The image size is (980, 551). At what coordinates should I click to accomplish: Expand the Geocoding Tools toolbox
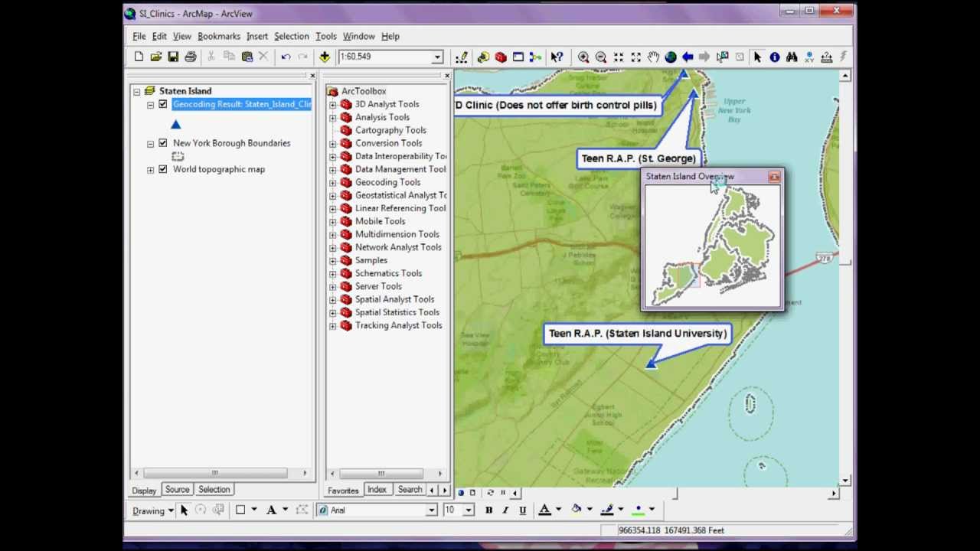333,182
